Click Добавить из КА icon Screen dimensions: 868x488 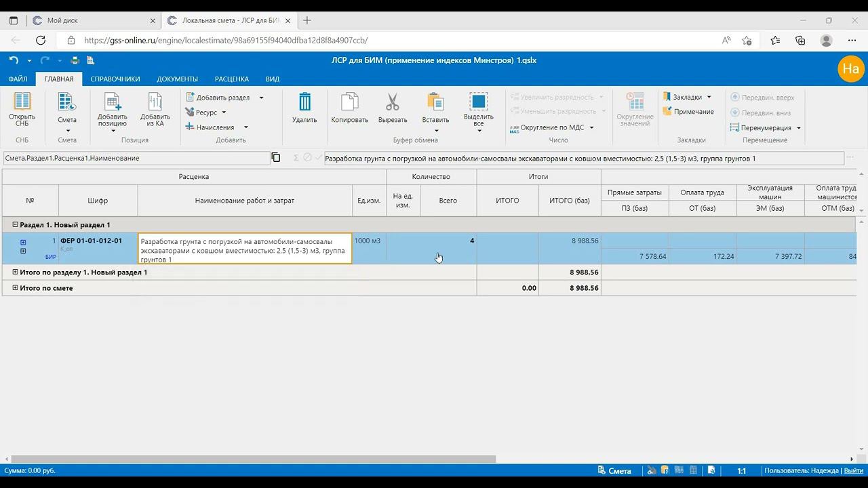tap(155, 102)
